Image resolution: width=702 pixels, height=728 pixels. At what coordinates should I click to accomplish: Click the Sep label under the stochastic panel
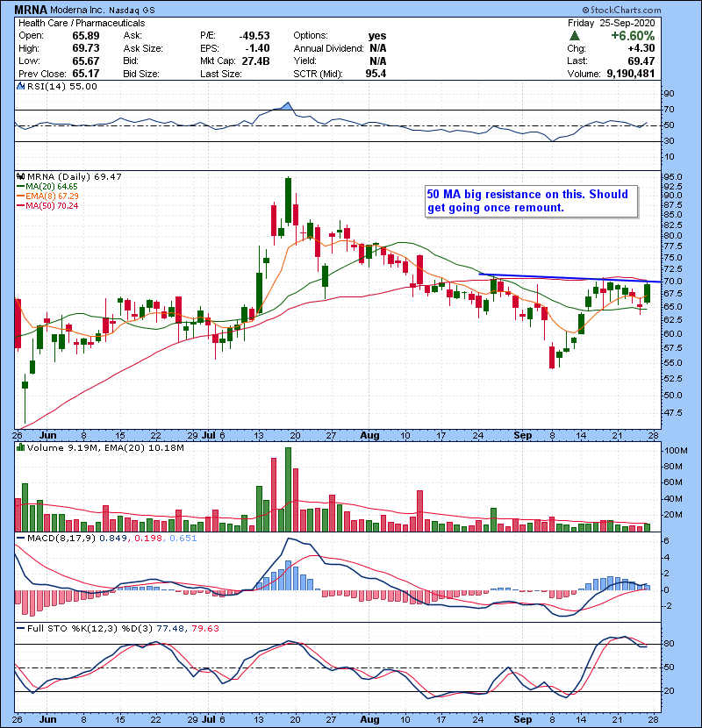click(x=523, y=719)
